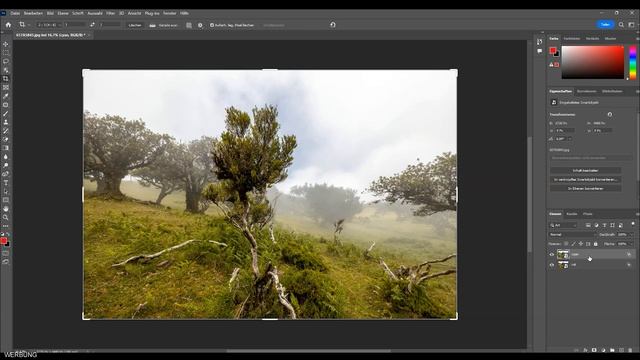Switch to the Farbfelder tab
The width and height of the screenshot is (640, 360).
tap(572, 39)
